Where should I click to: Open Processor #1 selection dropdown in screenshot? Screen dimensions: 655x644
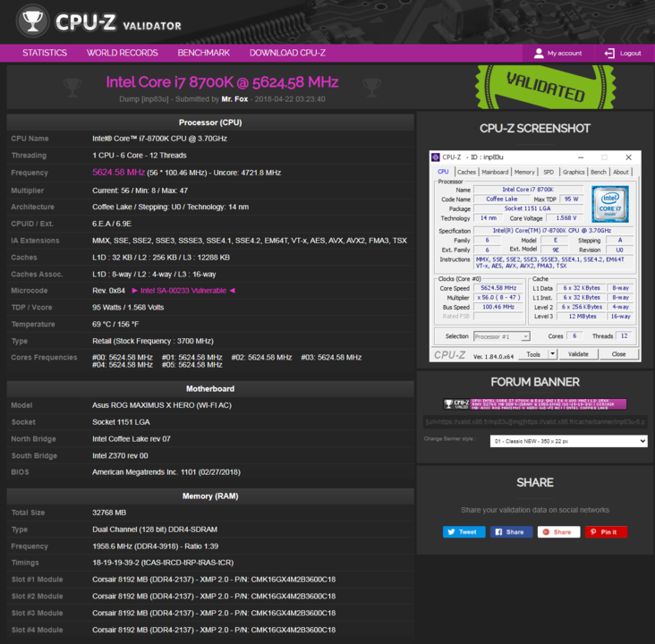coord(500,336)
